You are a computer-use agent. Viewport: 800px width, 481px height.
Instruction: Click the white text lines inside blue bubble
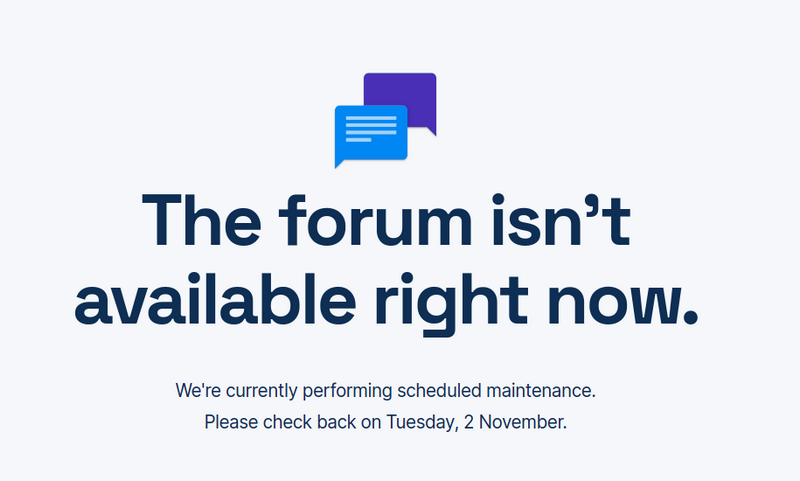click(370, 129)
